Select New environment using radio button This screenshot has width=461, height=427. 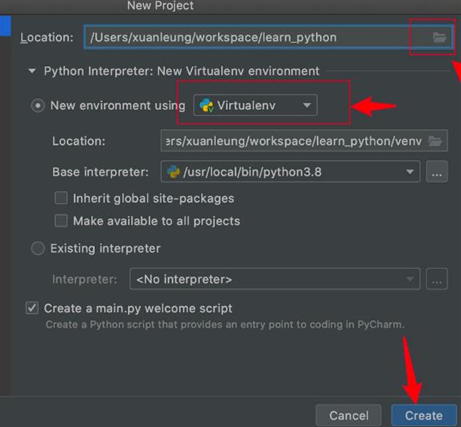point(38,106)
